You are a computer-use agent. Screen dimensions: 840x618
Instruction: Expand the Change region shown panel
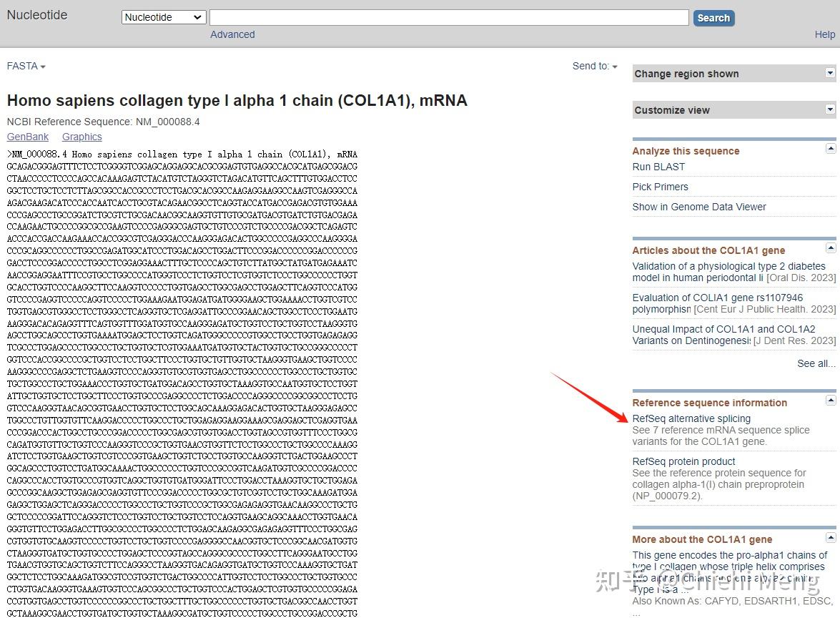point(830,73)
